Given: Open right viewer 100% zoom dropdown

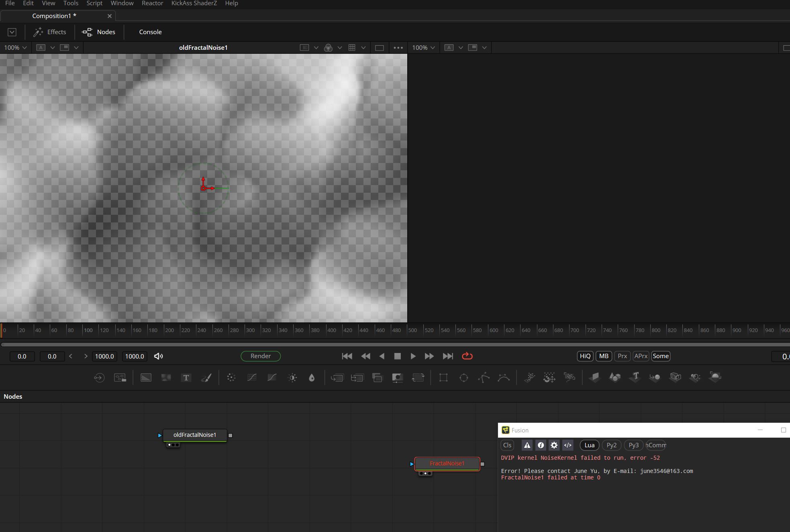Looking at the screenshot, I should tap(423, 48).
